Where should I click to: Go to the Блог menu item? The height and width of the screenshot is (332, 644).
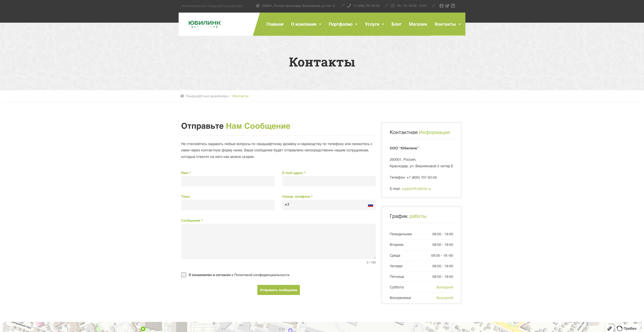[396, 24]
